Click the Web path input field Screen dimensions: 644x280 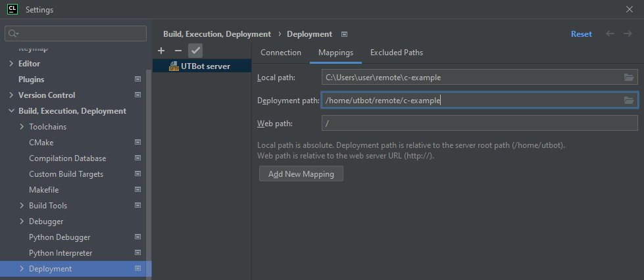[x=479, y=124]
